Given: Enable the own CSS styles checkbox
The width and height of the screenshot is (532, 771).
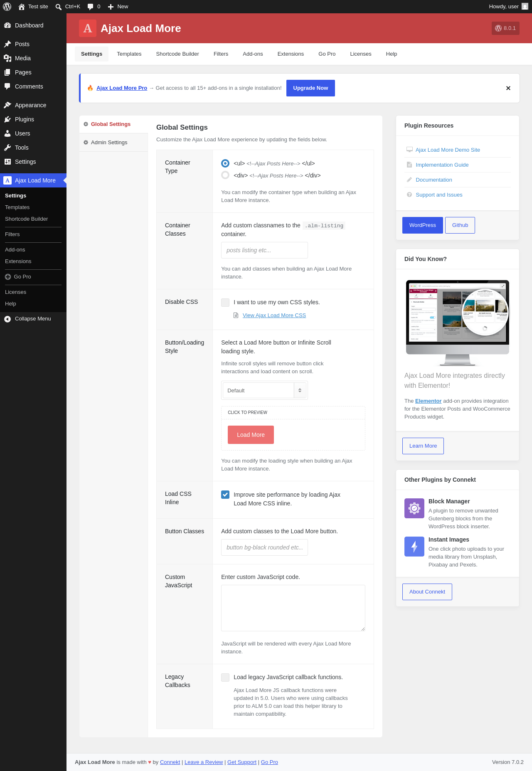Looking at the screenshot, I should tap(225, 303).
